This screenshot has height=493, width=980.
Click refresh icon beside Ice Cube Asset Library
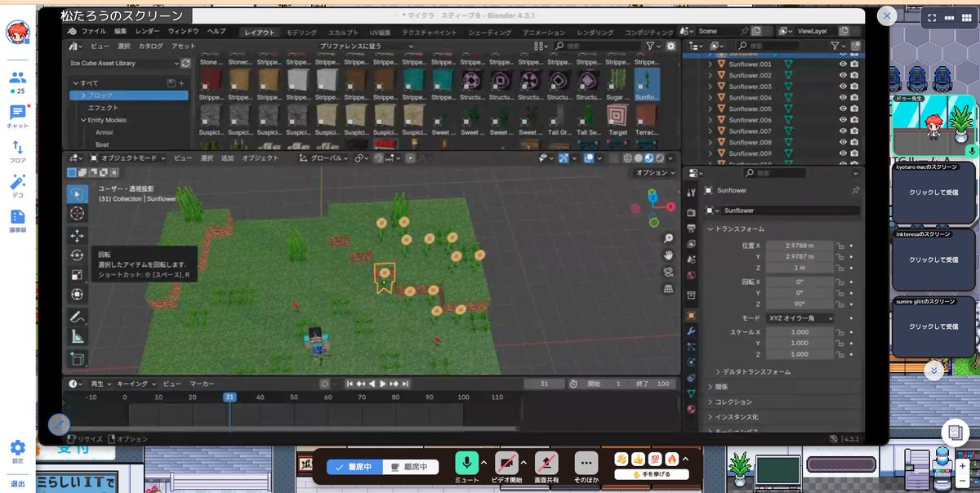[x=185, y=63]
